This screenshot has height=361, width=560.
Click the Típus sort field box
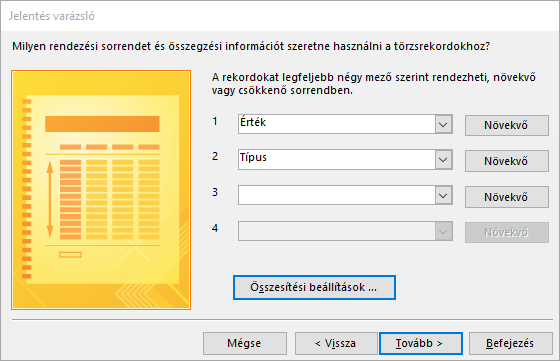(336, 159)
